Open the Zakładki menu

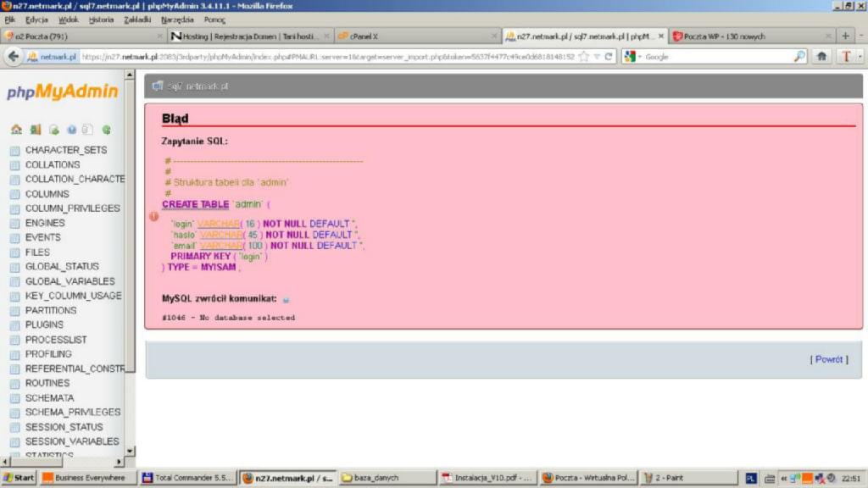click(137, 20)
